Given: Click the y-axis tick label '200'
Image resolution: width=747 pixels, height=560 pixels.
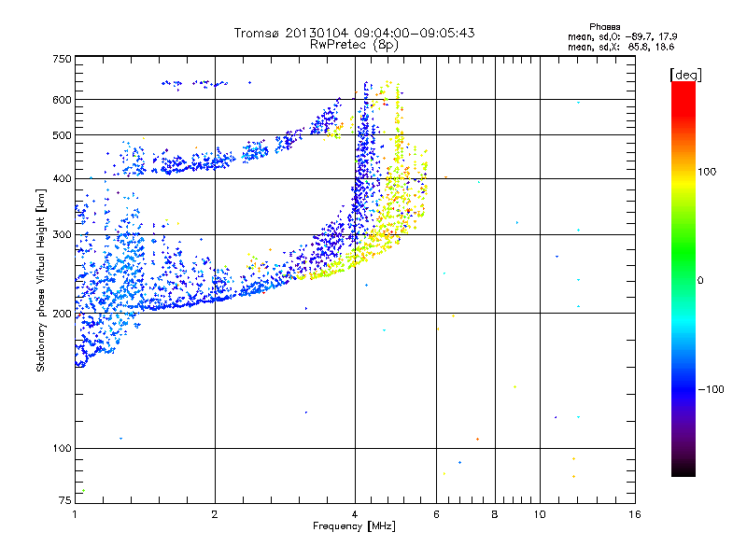Looking at the screenshot, I should 62,314.
